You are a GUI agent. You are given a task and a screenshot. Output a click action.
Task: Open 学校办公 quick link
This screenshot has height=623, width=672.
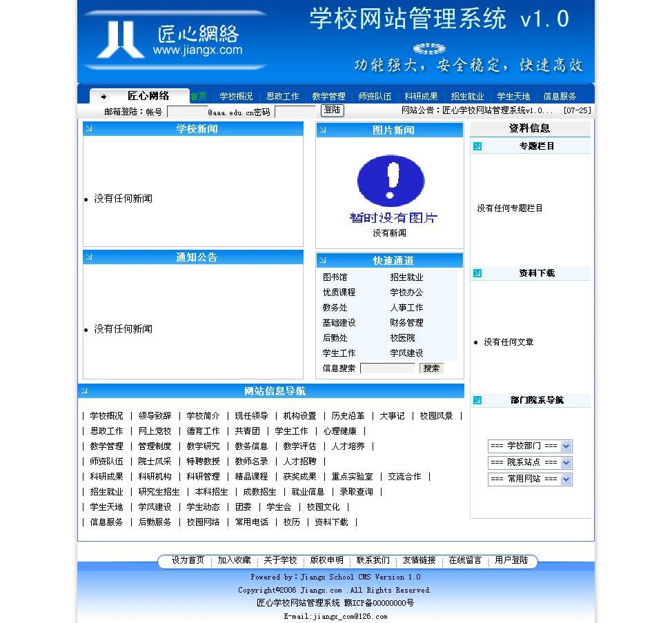[x=406, y=293]
